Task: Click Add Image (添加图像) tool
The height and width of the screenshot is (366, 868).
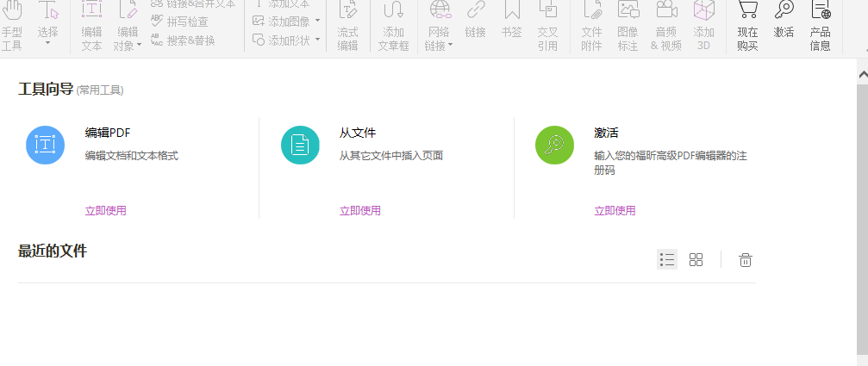Action: point(281,22)
